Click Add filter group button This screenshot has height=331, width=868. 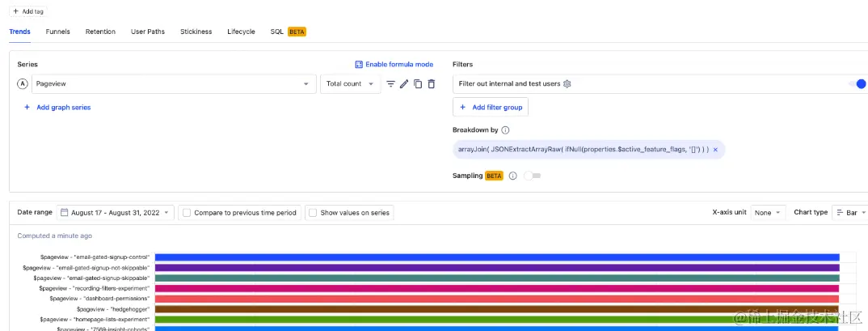pyautogui.click(x=491, y=108)
